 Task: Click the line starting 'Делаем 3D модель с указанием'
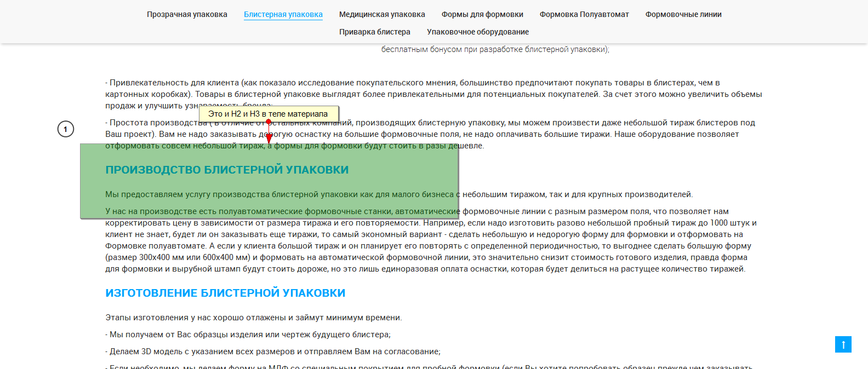click(x=273, y=351)
